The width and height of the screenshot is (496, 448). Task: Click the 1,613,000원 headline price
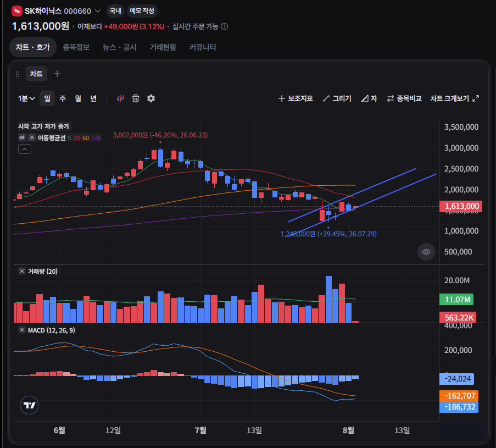[41, 26]
